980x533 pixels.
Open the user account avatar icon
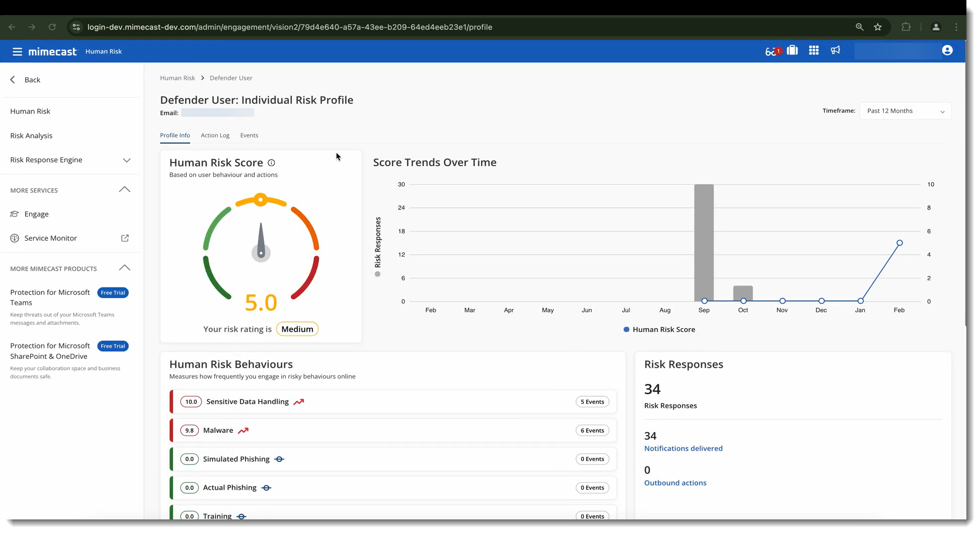(947, 51)
